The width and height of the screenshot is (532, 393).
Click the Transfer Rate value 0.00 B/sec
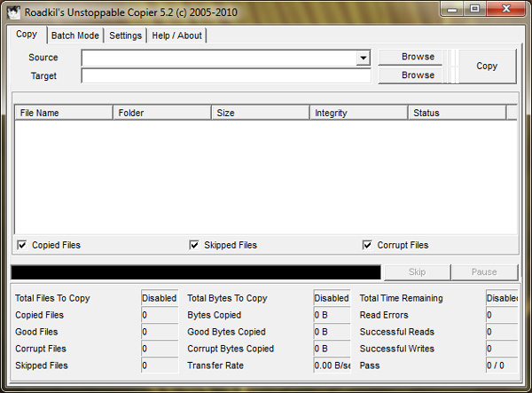pyautogui.click(x=332, y=365)
